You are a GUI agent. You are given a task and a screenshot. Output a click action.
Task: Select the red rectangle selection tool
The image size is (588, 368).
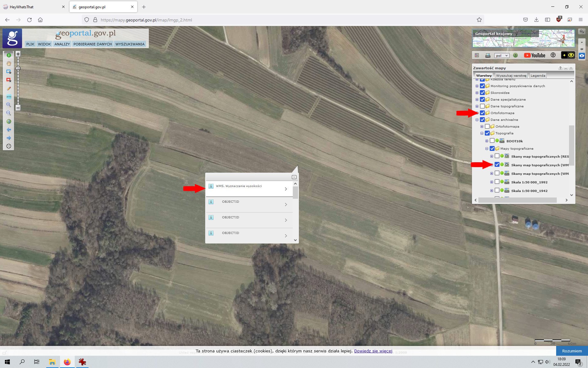pos(9,80)
